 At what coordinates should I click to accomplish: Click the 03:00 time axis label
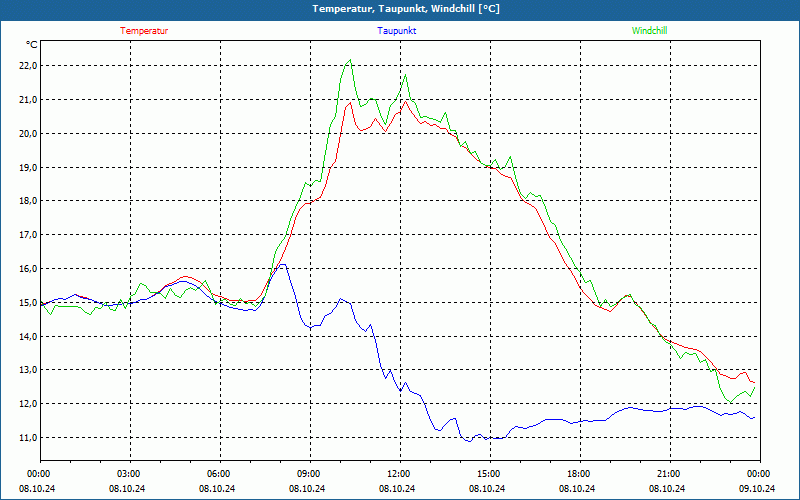(128, 473)
